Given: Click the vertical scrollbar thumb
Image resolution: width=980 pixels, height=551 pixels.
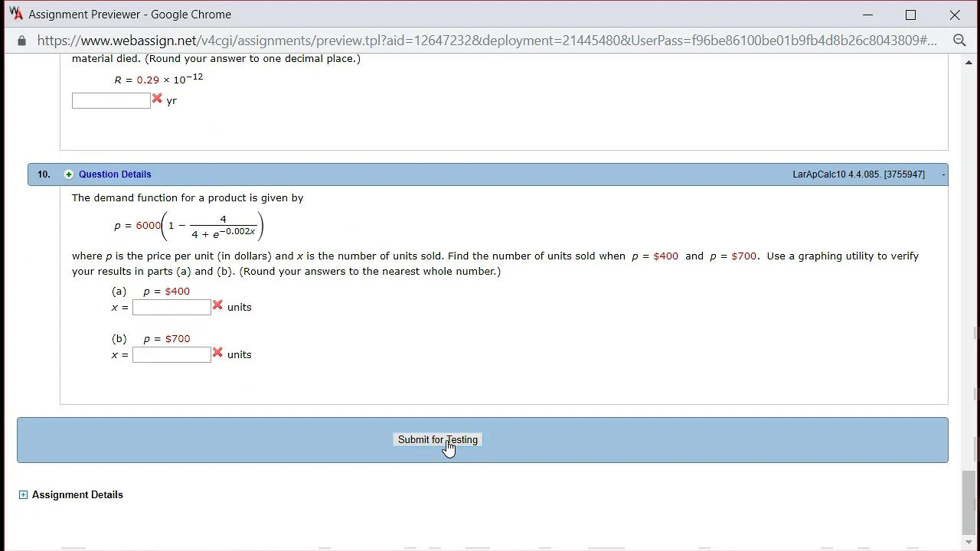Looking at the screenshot, I should (969, 502).
